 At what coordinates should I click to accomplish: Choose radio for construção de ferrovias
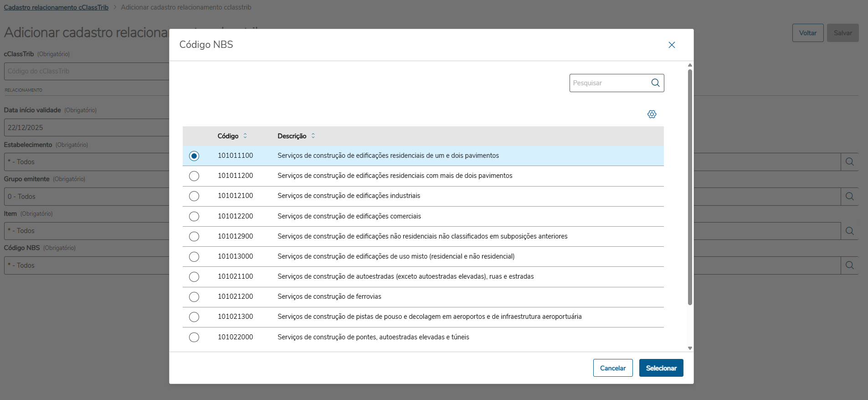coord(194,297)
